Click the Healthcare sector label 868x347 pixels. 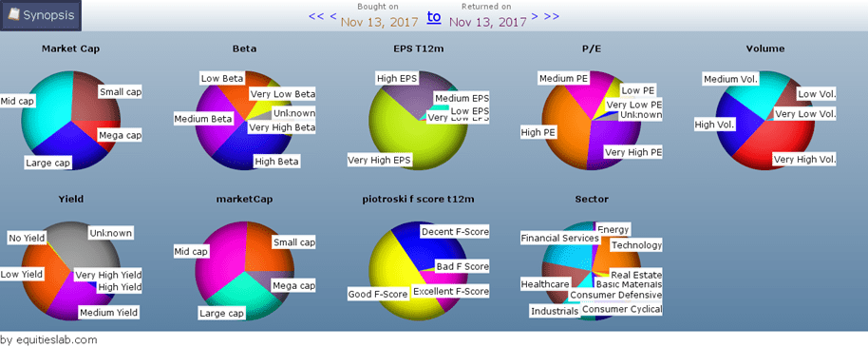tap(545, 284)
